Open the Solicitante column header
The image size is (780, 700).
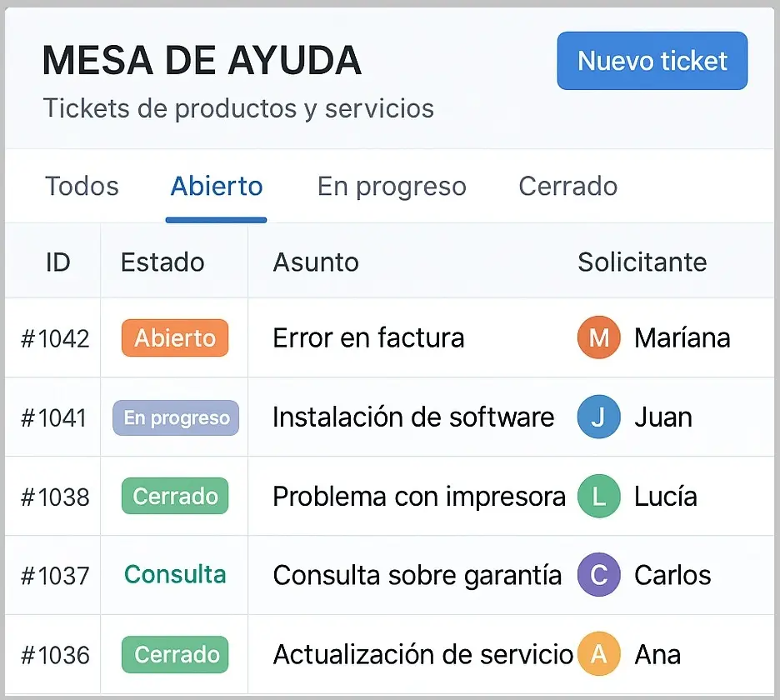tap(642, 262)
